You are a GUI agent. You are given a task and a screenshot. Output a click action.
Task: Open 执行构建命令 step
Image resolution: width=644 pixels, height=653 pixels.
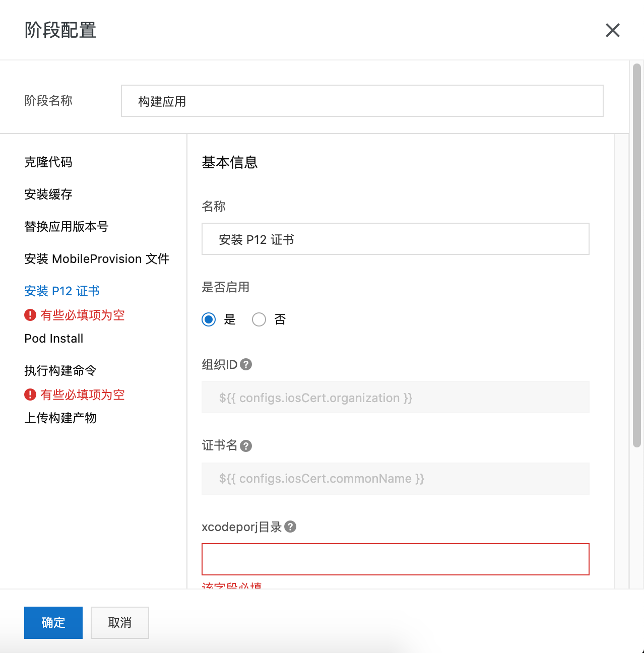(x=60, y=371)
